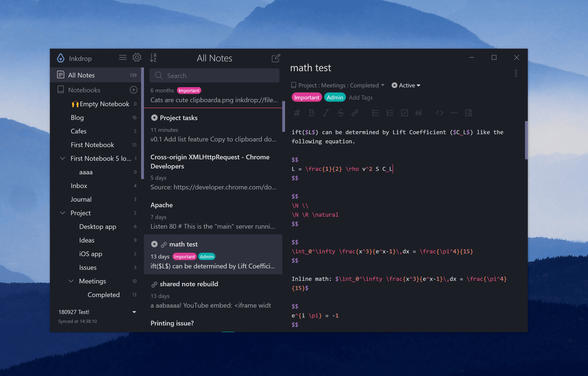The height and width of the screenshot is (376, 588).
Task: Click the hyperlink insertion icon
Action: tap(355, 112)
